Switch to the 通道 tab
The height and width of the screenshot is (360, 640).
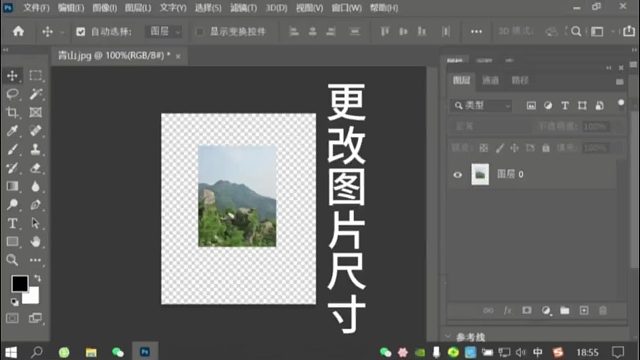click(x=490, y=80)
